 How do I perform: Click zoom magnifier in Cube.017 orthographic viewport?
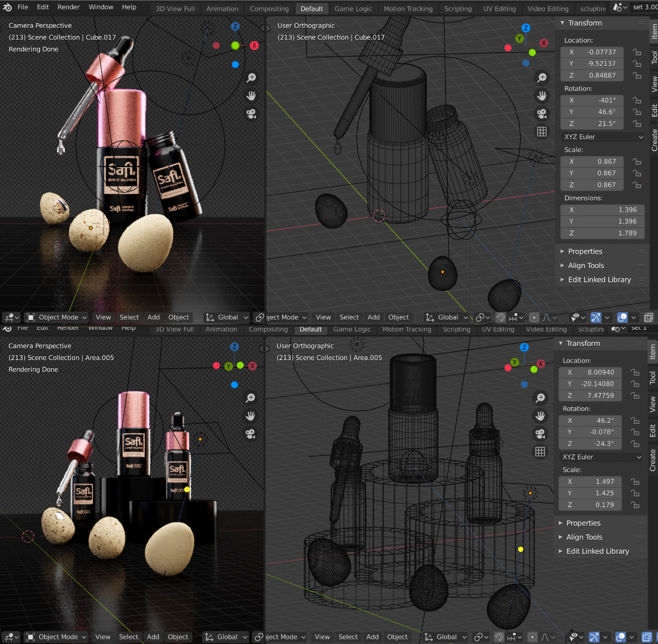click(542, 78)
